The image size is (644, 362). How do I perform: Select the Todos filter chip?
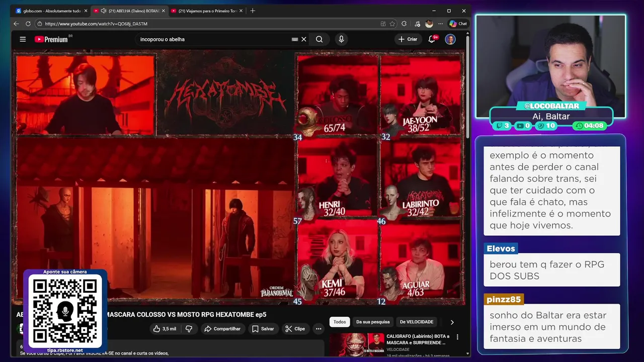tap(340, 322)
